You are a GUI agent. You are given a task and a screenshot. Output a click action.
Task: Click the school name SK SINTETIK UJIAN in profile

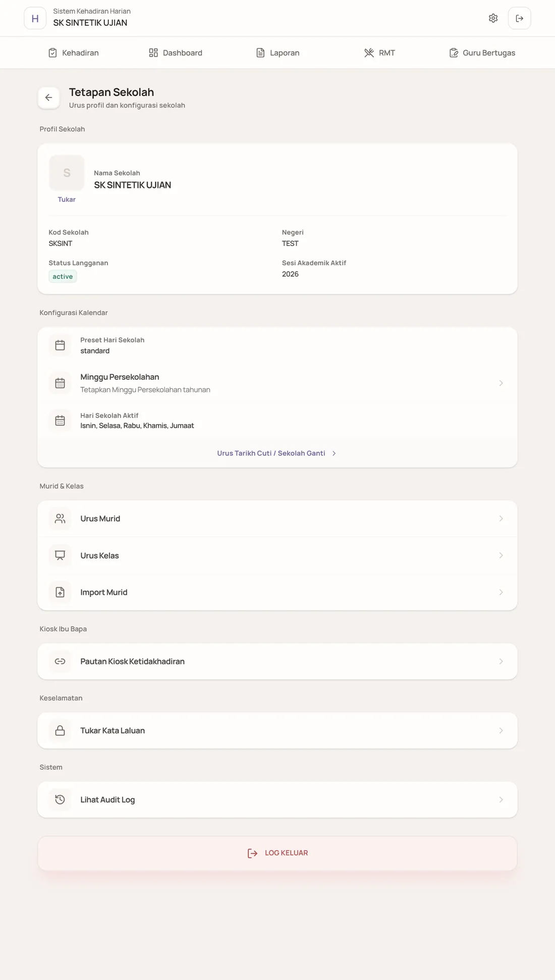click(x=132, y=185)
